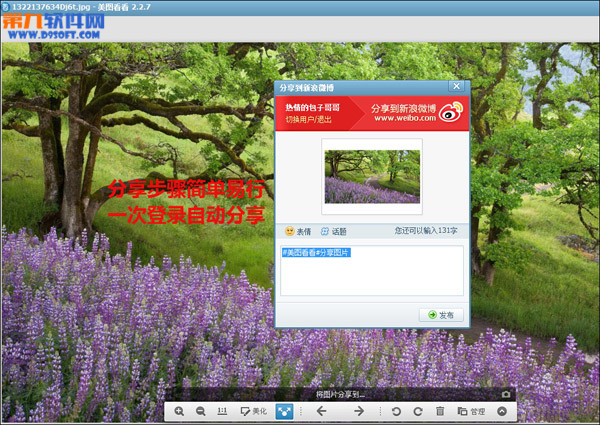Click the zoom out magnifier icon

tap(200, 411)
